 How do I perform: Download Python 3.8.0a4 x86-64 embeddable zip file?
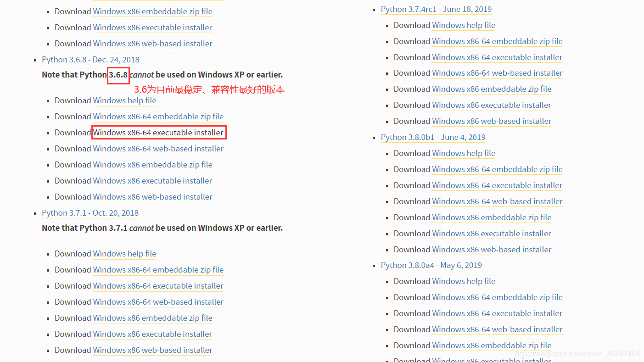[x=498, y=297]
